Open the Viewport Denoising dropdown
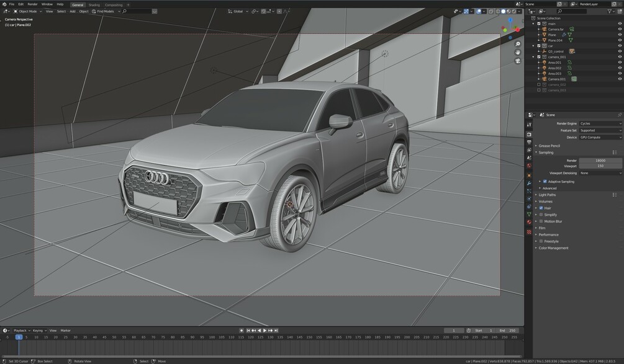Screen dimensions: 624x364 (x=600, y=173)
